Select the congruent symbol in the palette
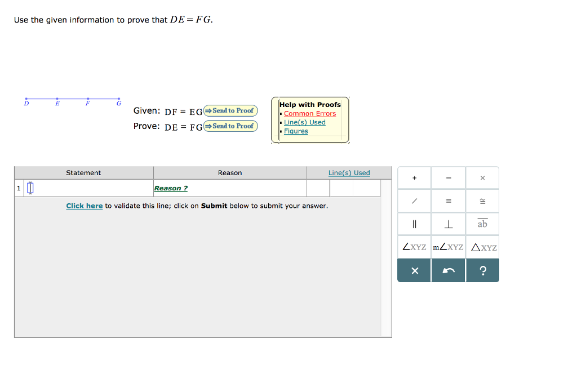The width and height of the screenshot is (577, 392). pyautogui.click(x=482, y=201)
